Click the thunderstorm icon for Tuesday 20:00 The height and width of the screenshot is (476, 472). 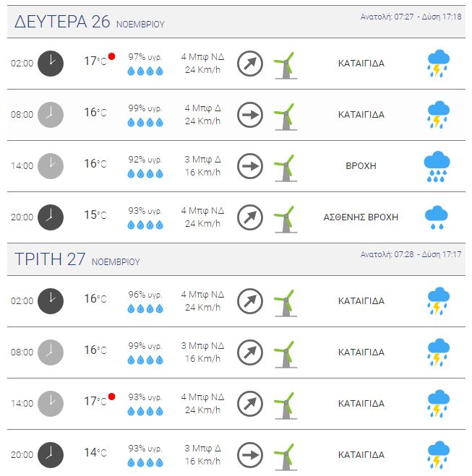pyautogui.click(x=438, y=455)
